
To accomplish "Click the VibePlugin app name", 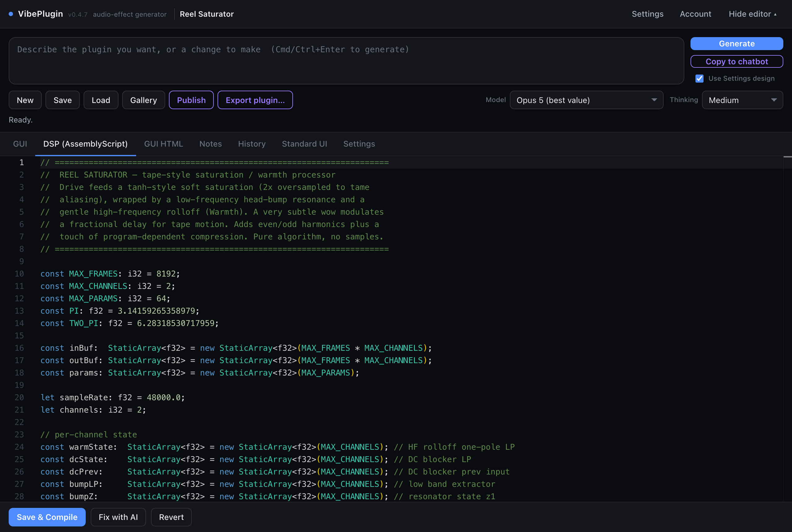I will pyautogui.click(x=41, y=14).
